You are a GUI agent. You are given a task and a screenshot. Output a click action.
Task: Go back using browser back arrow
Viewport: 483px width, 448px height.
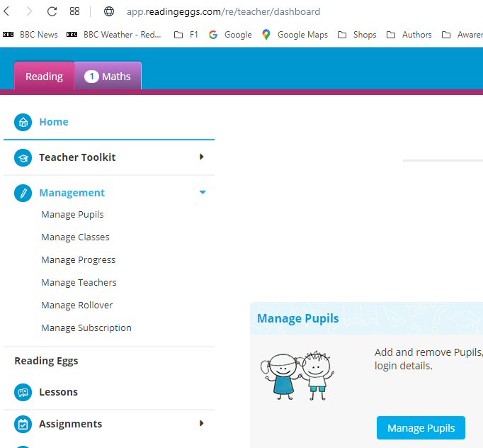pos(6,11)
